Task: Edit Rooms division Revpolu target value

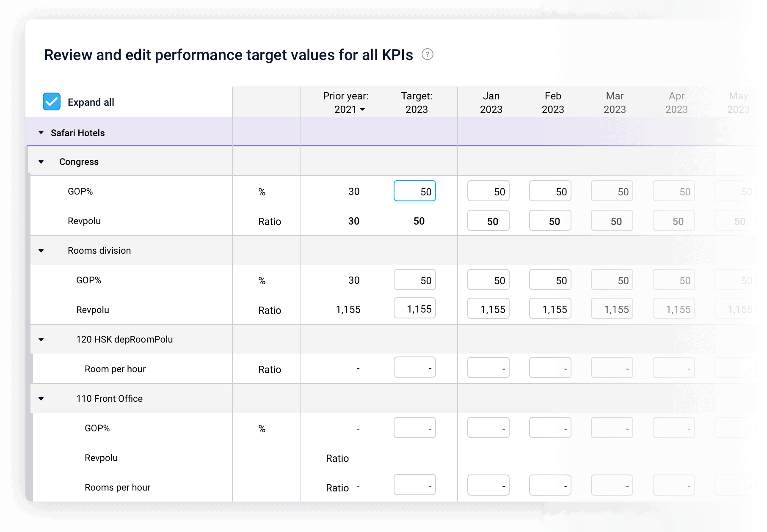Action: (414, 309)
